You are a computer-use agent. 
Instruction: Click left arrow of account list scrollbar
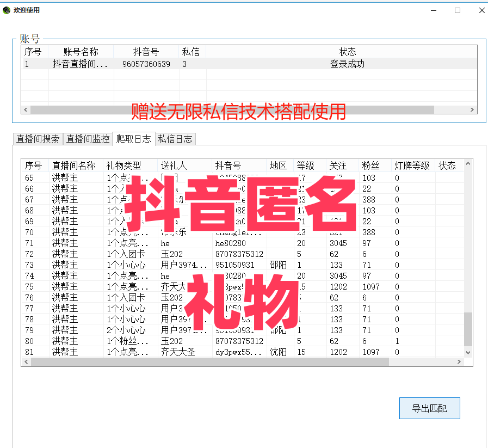(x=26, y=109)
